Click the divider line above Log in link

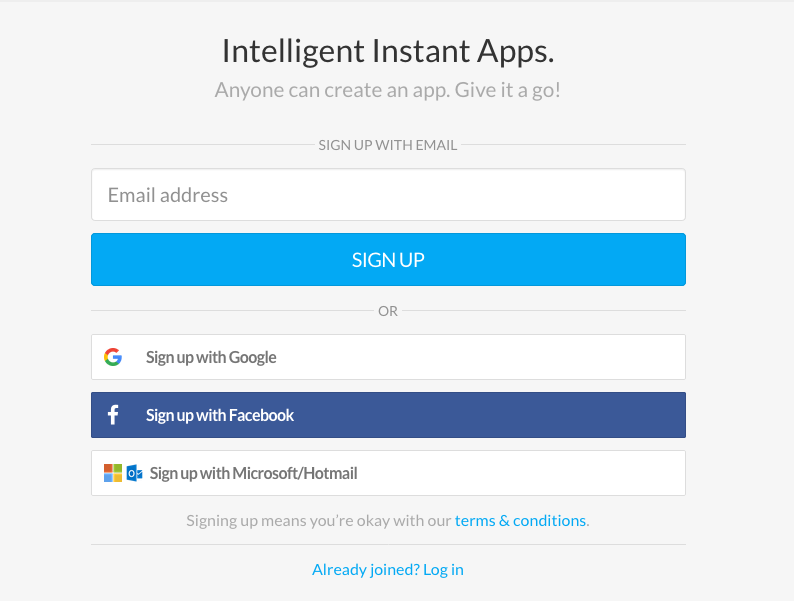click(x=388, y=545)
